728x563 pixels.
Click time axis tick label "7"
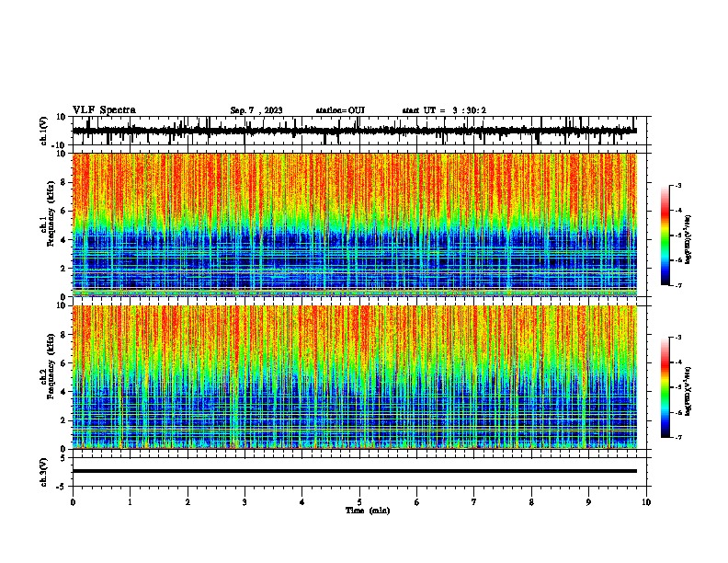click(x=474, y=502)
